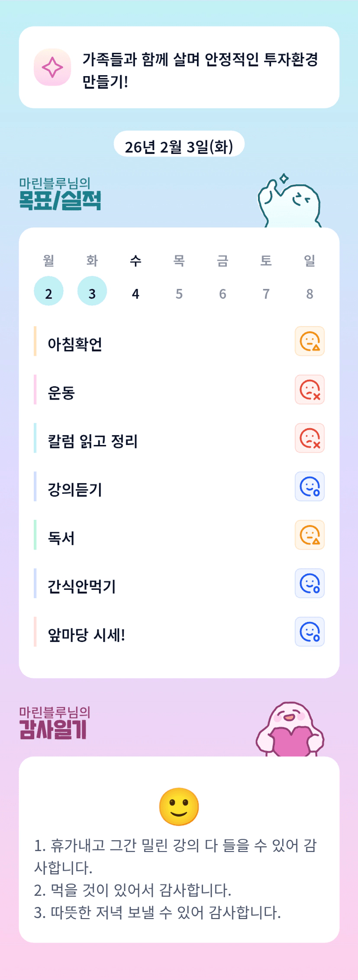
Task: Open the 칼럼 읽고 정리 goal item
Action: coord(93,441)
